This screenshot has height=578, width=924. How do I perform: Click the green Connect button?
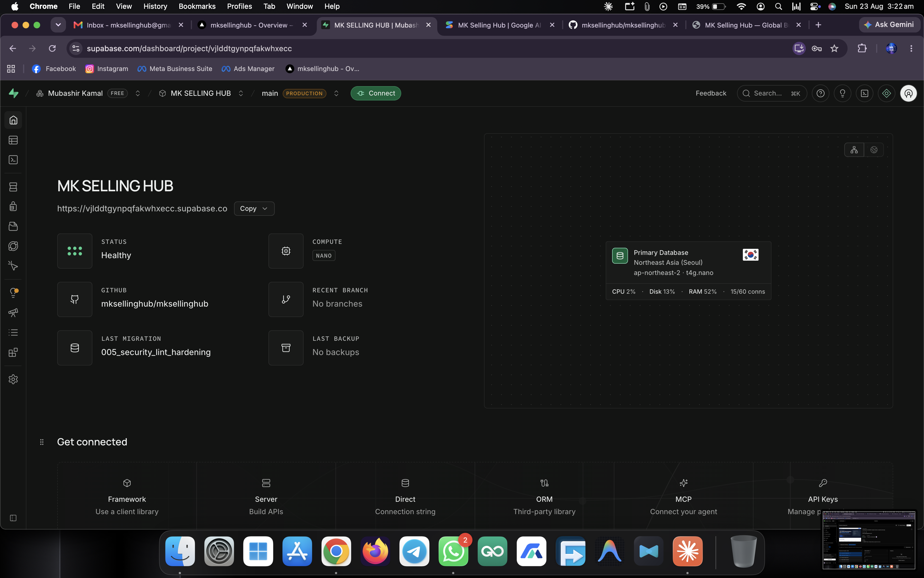pos(376,93)
